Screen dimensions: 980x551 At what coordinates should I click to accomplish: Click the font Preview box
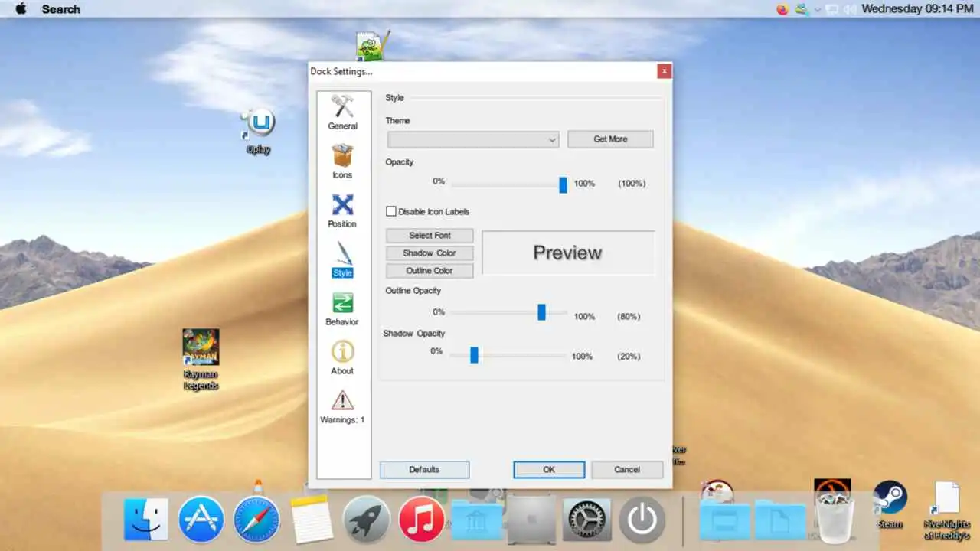568,253
